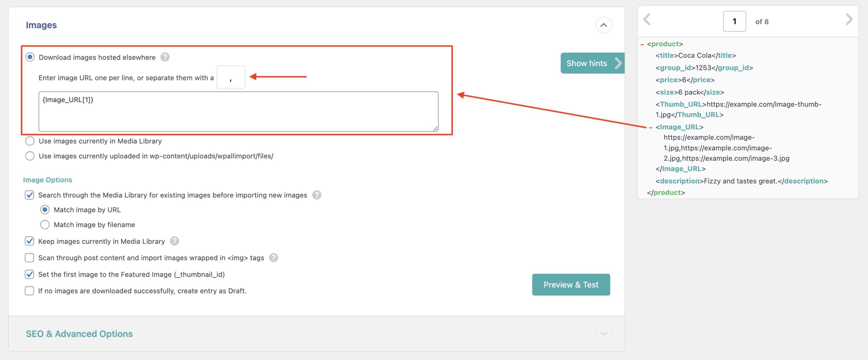Click help icon next to Scan through post content
The height and width of the screenshot is (360, 868).
click(273, 258)
